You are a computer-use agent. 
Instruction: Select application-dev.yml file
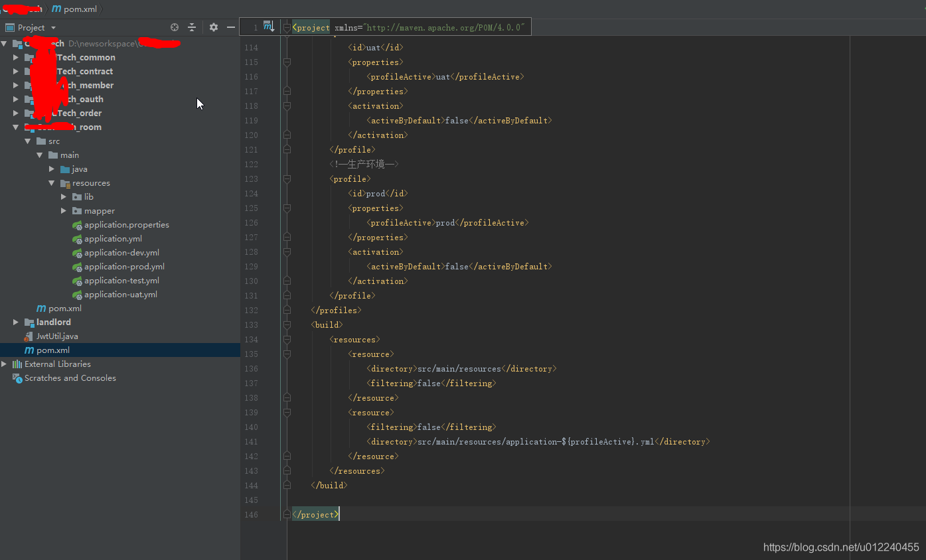[x=121, y=252]
